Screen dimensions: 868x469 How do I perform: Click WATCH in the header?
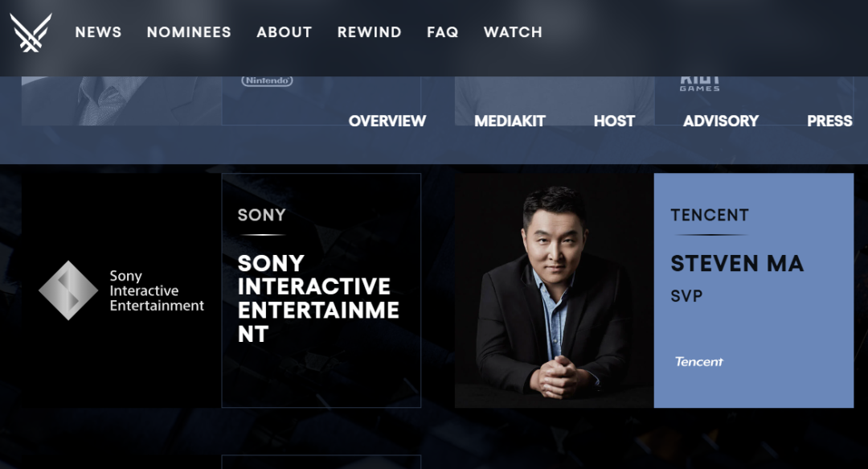[513, 32]
